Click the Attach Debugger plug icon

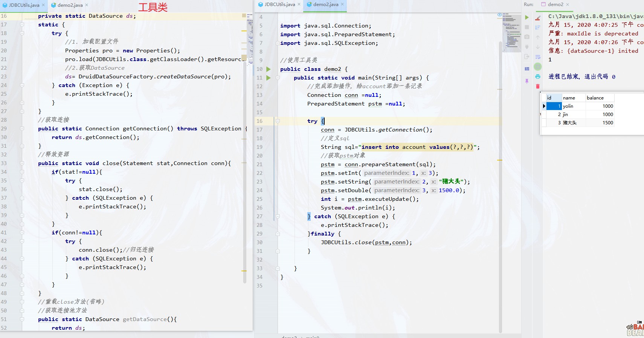(x=527, y=47)
